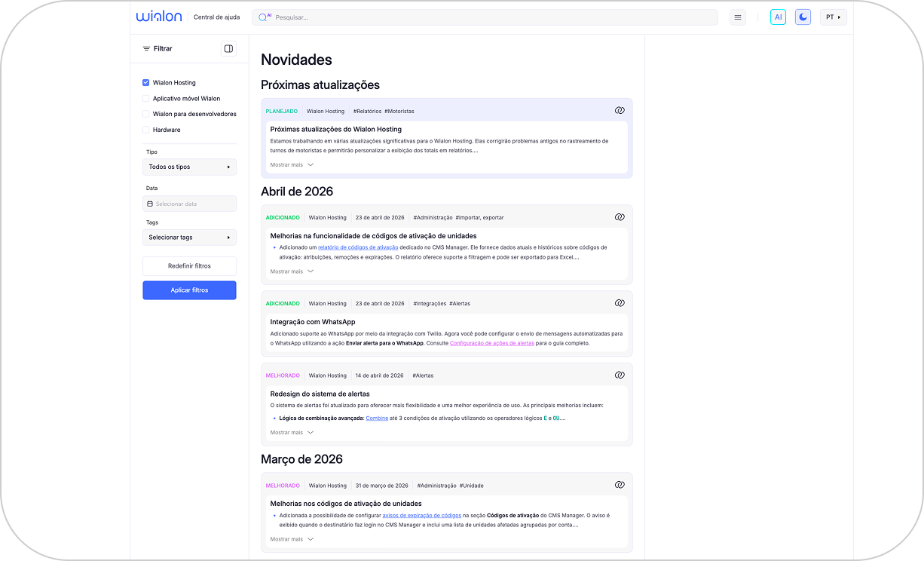924x561 pixels.
Task: Select #Administração tag on 31 de março card
Action: (437, 486)
